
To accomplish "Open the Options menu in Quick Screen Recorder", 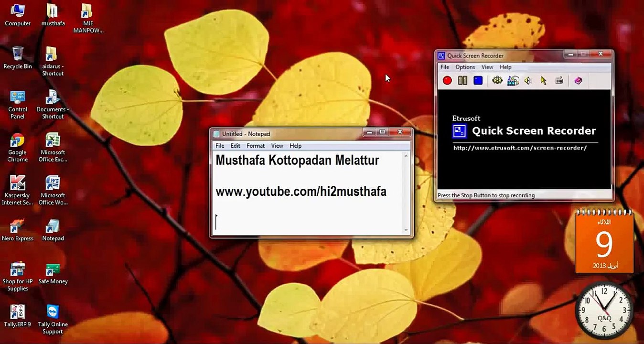I will [465, 67].
